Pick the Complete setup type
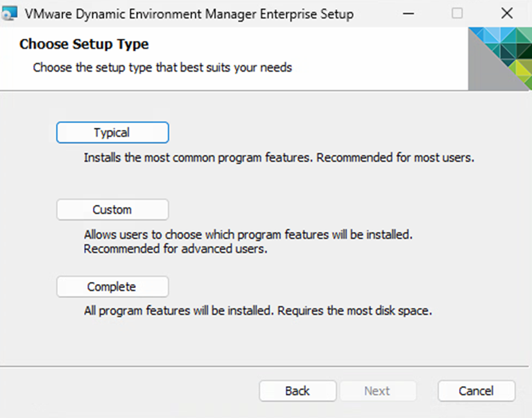 (112, 287)
